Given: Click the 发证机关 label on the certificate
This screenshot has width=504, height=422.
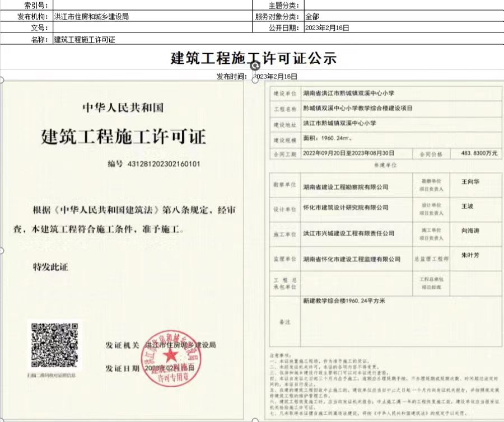Looking at the screenshot, I should pos(122,345).
